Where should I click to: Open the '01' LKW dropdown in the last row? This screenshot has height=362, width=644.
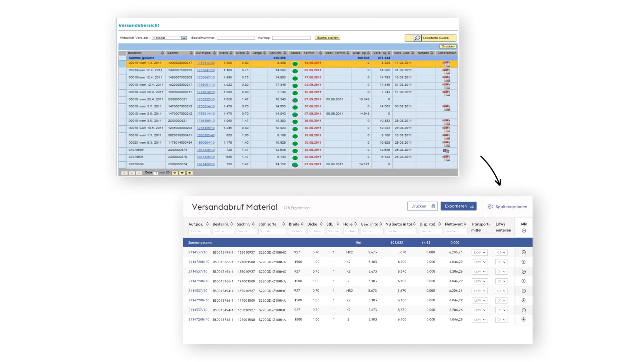pyautogui.click(x=501, y=320)
